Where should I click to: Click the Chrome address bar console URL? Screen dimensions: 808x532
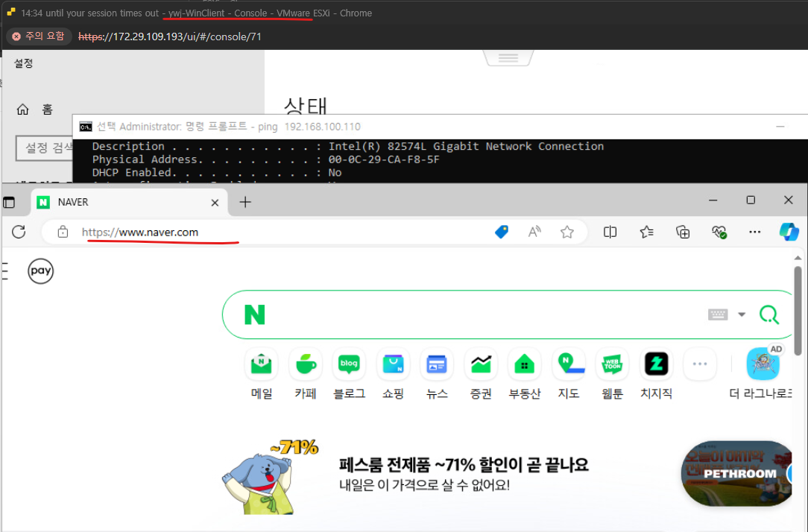tap(169, 37)
